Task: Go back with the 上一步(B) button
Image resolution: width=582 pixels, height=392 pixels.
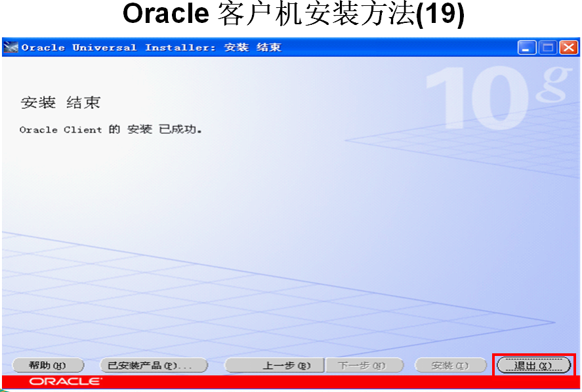Action: click(x=274, y=365)
